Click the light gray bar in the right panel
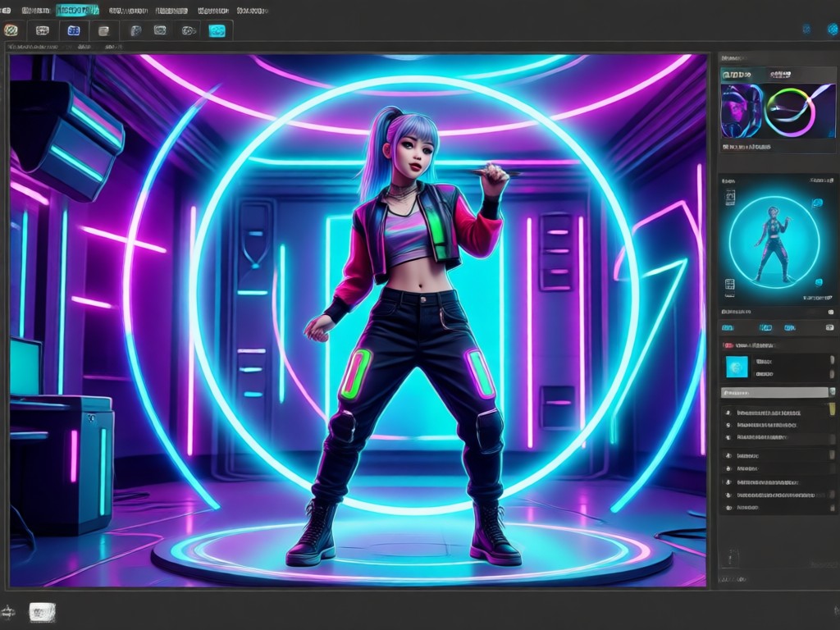The height and width of the screenshot is (630, 840). (x=774, y=393)
